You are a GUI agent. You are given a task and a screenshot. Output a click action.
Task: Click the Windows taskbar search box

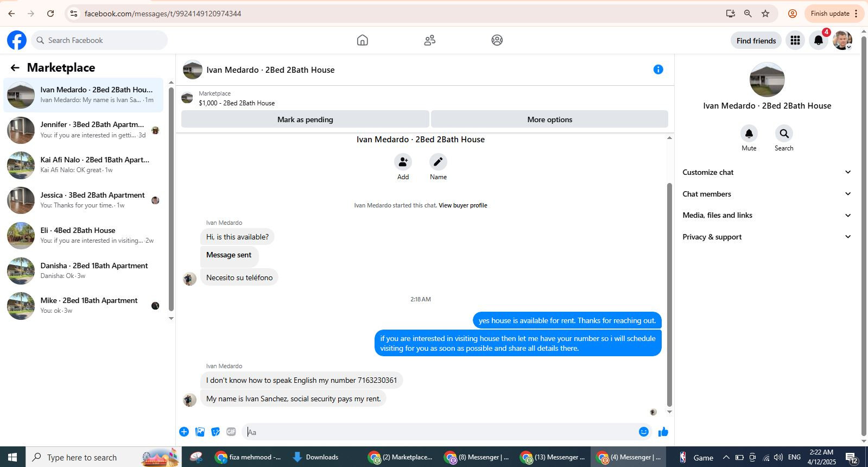[103, 457]
